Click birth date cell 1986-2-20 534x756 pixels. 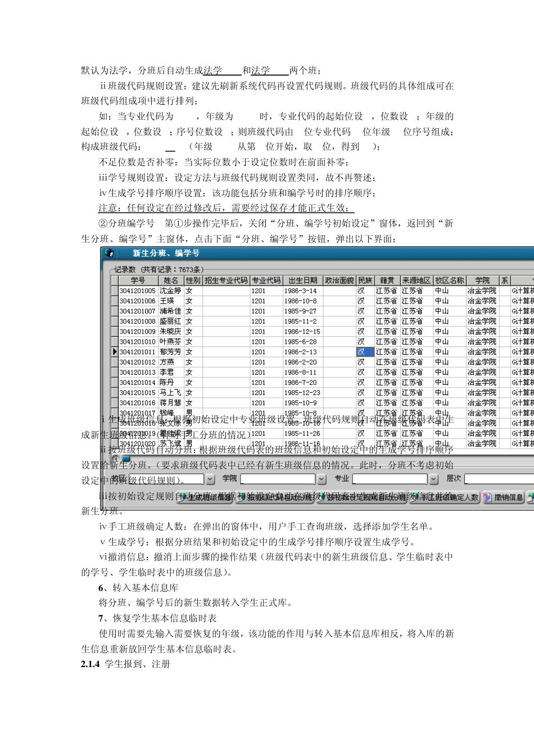302,362
